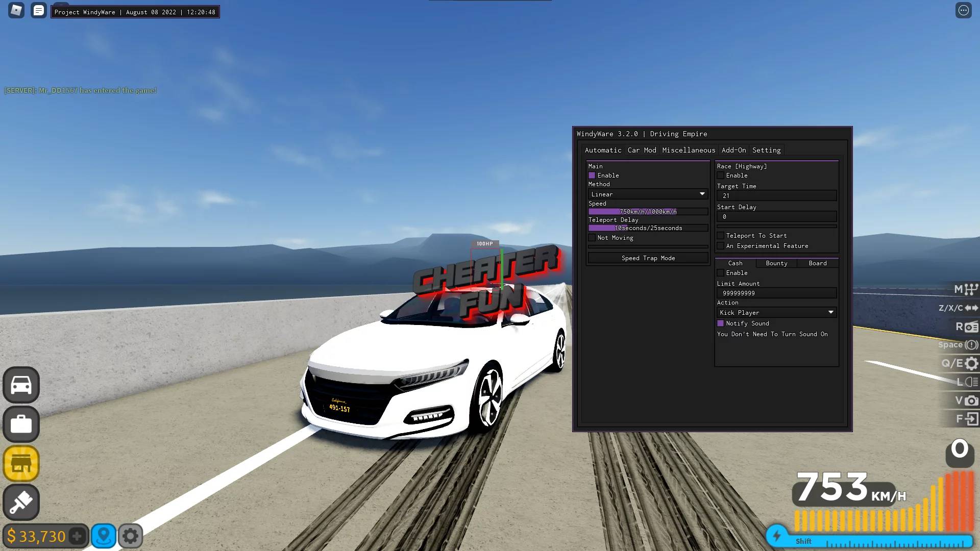Switch to the Add-On tab
The height and width of the screenshot is (551, 980).
[x=733, y=150]
